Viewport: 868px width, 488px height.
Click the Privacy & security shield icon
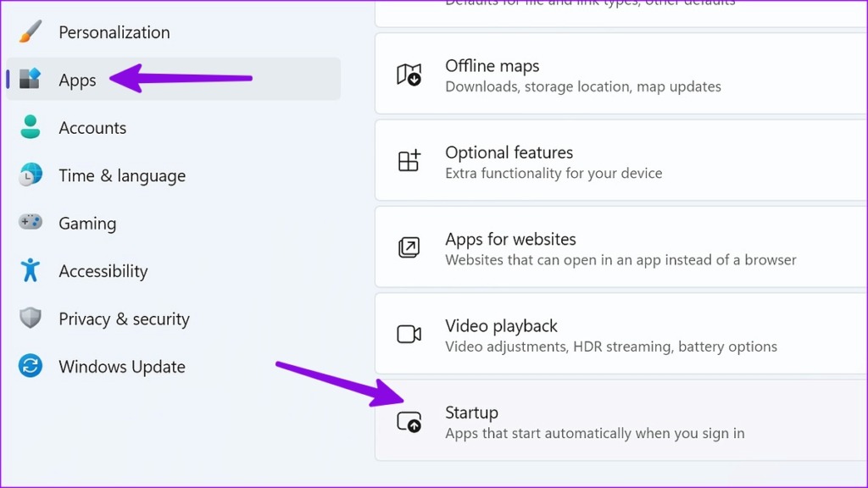click(x=30, y=319)
